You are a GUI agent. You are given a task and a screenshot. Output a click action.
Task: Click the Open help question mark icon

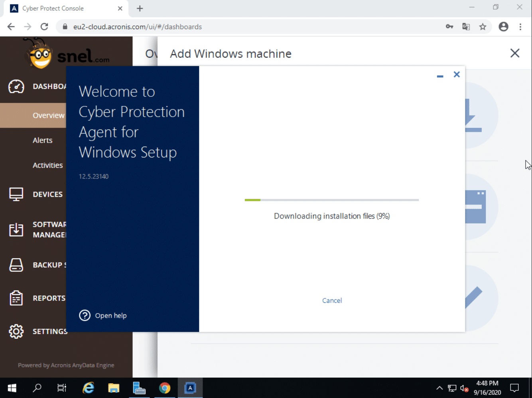pos(85,315)
